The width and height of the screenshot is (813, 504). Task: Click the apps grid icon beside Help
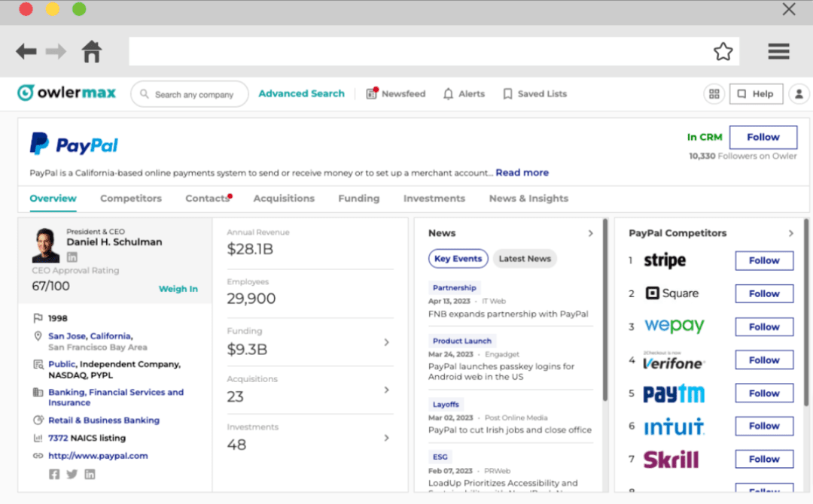tap(714, 93)
